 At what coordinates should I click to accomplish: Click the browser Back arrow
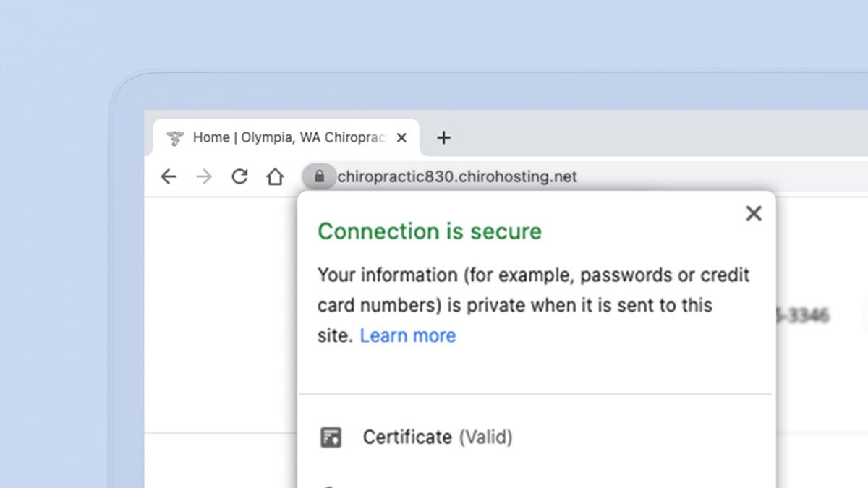[x=169, y=176]
